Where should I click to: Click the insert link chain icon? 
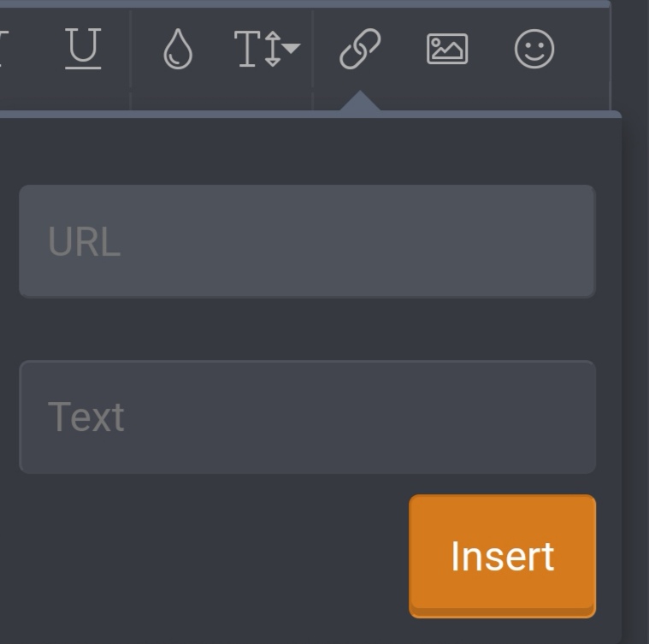point(360,50)
